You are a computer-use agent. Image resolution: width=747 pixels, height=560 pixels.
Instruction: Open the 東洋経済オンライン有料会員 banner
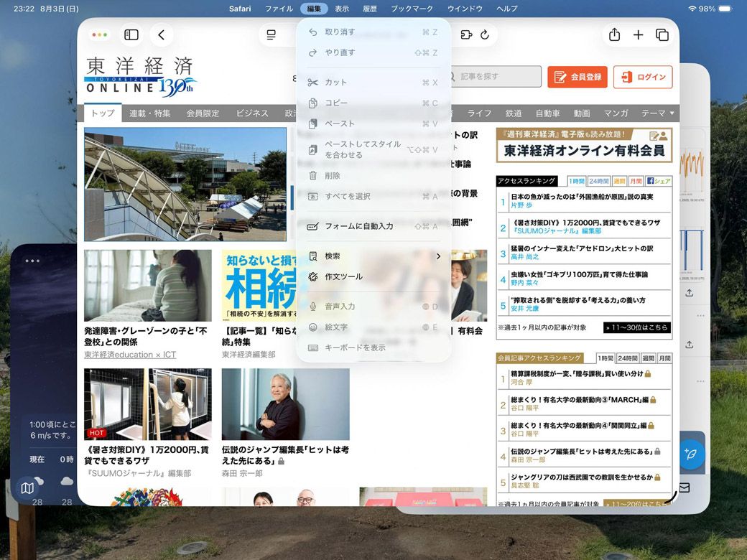tap(584, 145)
